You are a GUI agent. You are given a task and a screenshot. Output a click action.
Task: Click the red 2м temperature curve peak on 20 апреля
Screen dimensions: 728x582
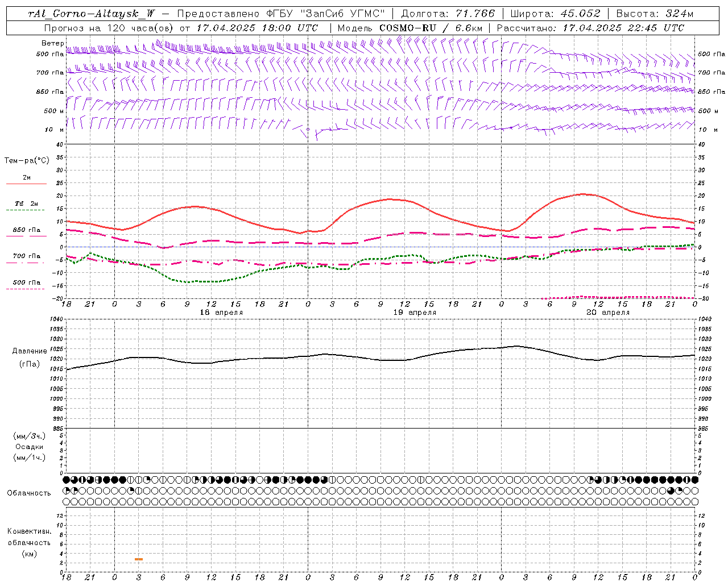click(x=584, y=194)
